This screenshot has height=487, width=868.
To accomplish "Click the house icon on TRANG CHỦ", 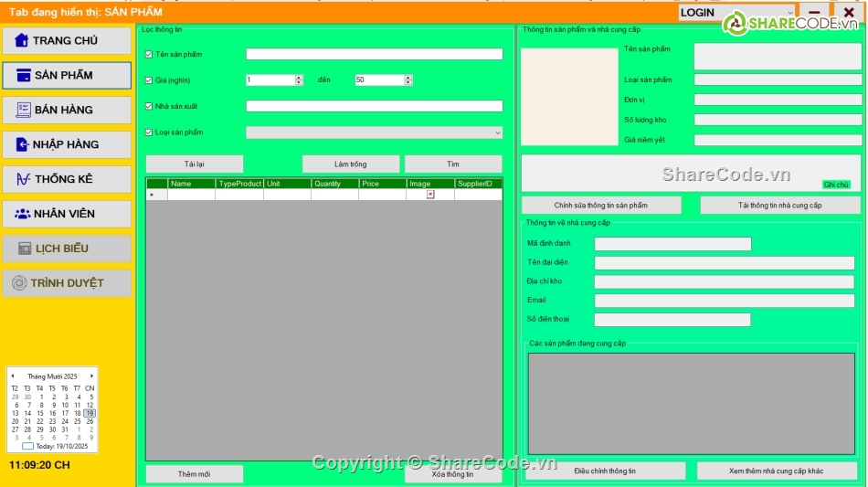I will click(x=21, y=40).
